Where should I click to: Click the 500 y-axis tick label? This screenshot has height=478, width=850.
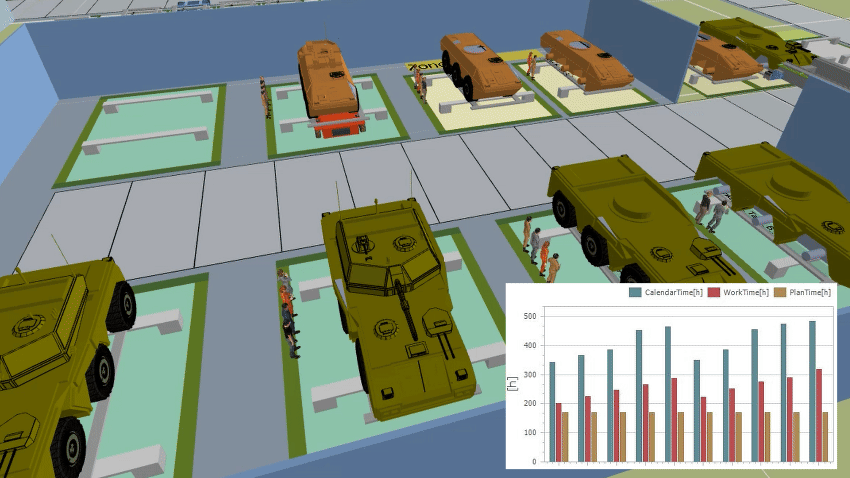(530, 316)
